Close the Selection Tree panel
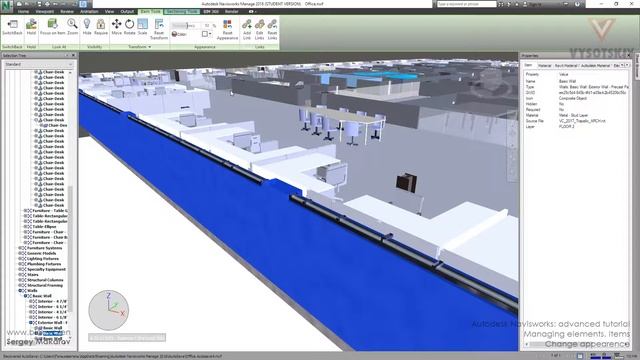This screenshot has height=360, width=640. pos(73,55)
